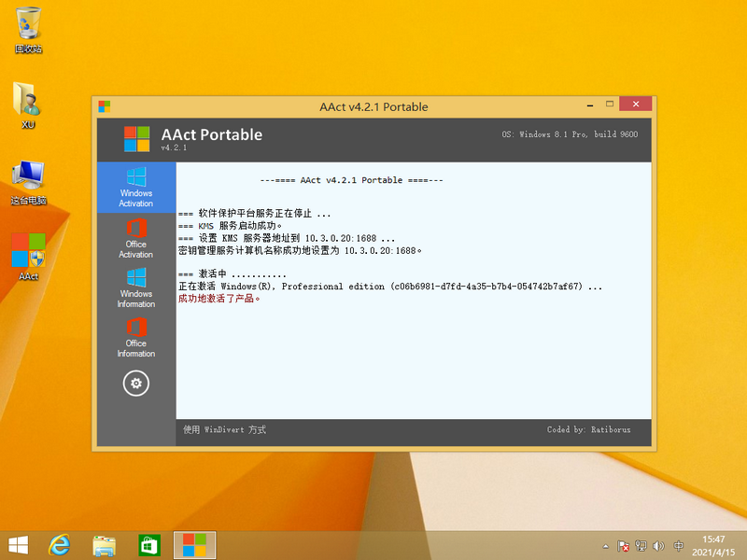Expand the hidden tray icons chevron
747x560 pixels.
(606, 545)
